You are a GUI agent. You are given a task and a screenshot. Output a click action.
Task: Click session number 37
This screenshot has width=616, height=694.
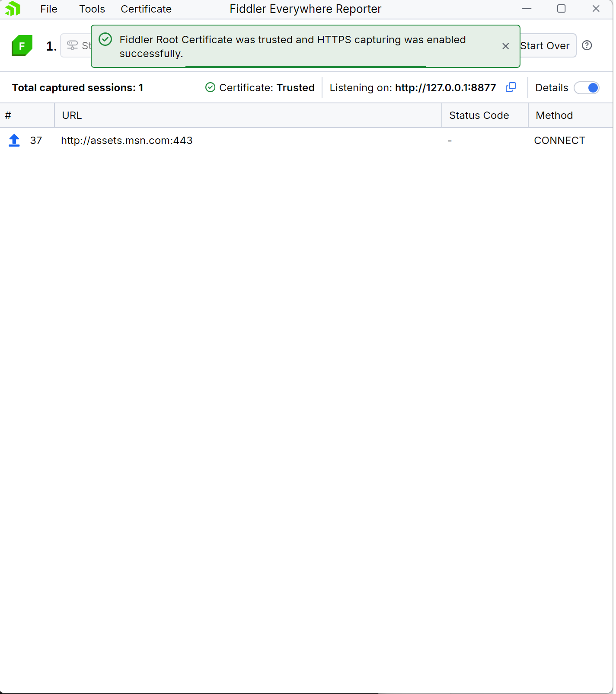click(36, 141)
